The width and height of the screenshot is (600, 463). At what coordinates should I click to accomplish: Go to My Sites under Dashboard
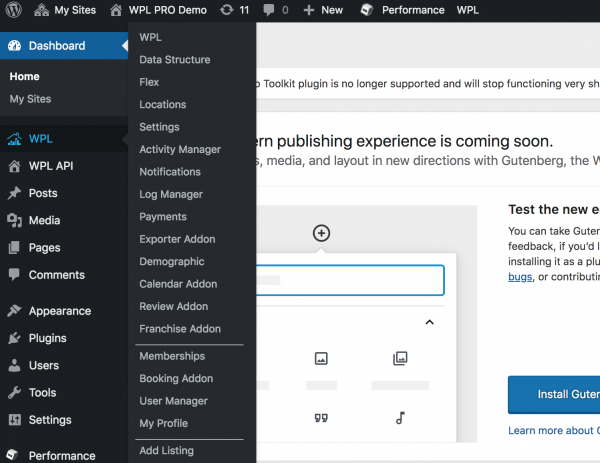[x=30, y=99]
